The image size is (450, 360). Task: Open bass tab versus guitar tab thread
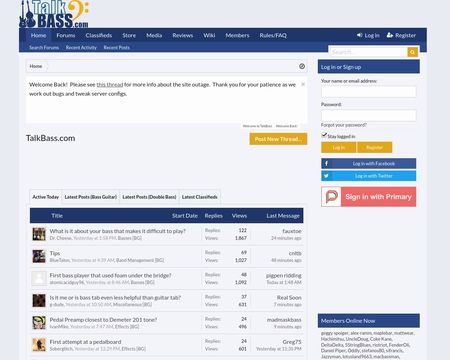[115, 297]
